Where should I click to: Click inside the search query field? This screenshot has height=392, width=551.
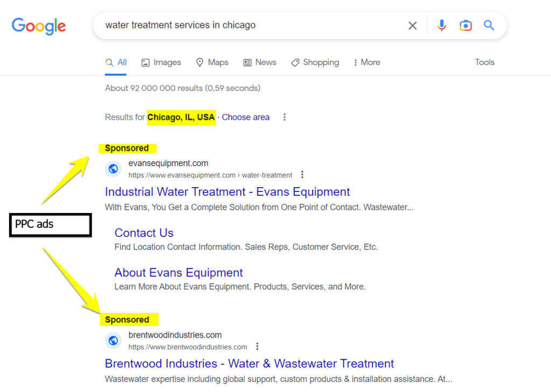(x=242, y=25)
